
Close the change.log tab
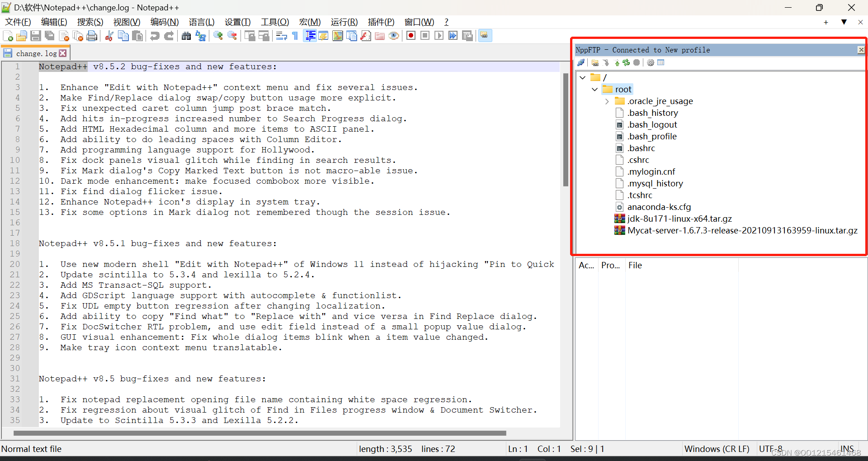pyautogui.click(x=63, y=53)
